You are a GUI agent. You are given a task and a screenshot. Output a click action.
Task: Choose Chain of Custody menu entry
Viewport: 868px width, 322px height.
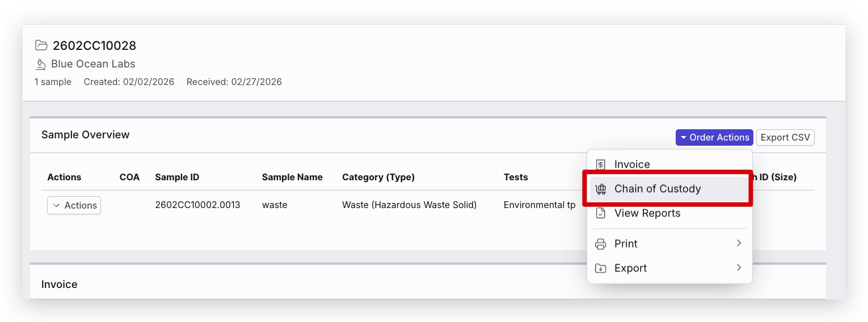[658, 189]
